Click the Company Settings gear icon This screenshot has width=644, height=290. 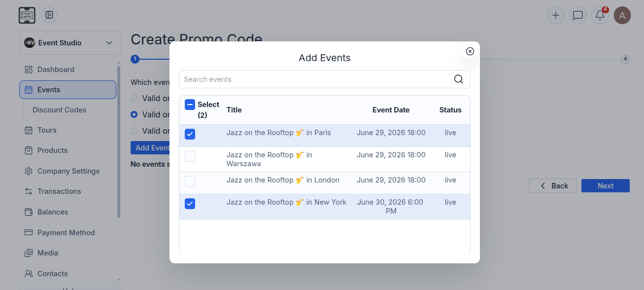pyautogui.click(x=29, y=171)
